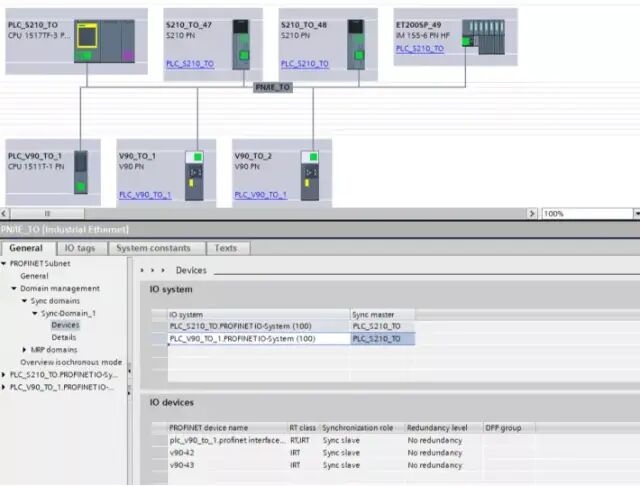Click RT,IRT class cell
This screenshot has width=640, height=486.
point(300,440)
